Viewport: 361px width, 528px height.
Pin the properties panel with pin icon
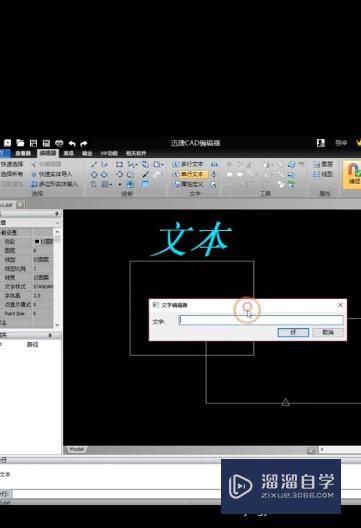coord(57,213)
